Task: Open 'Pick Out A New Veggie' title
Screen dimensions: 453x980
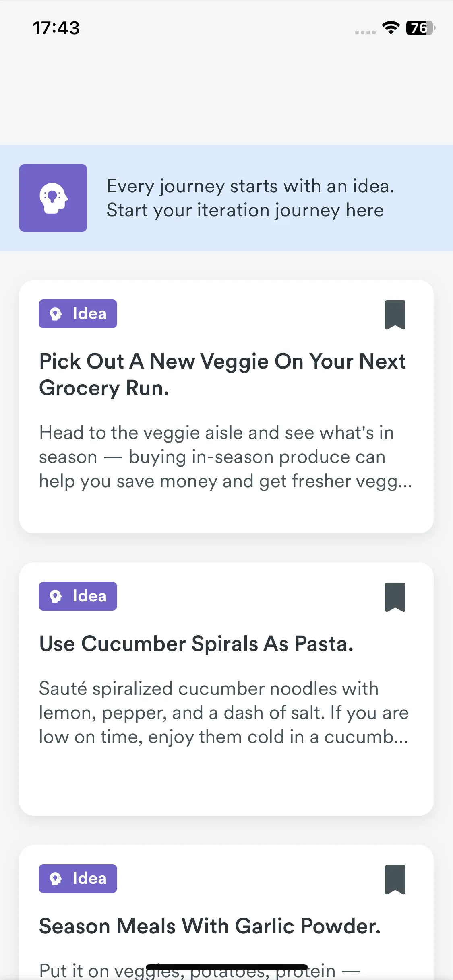Action: click(222, 375)
